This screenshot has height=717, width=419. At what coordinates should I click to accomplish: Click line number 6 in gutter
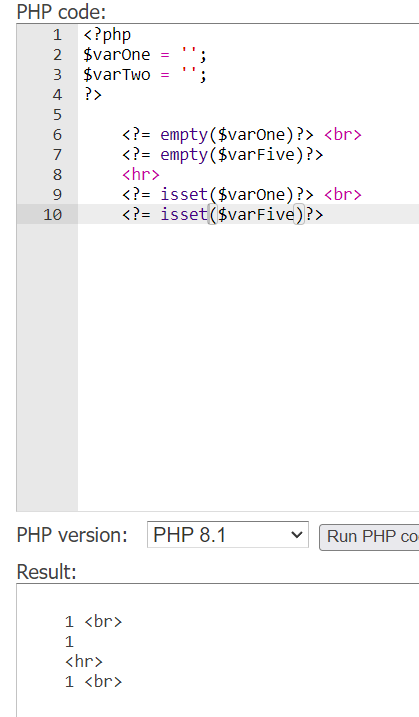tap(57, 134)
